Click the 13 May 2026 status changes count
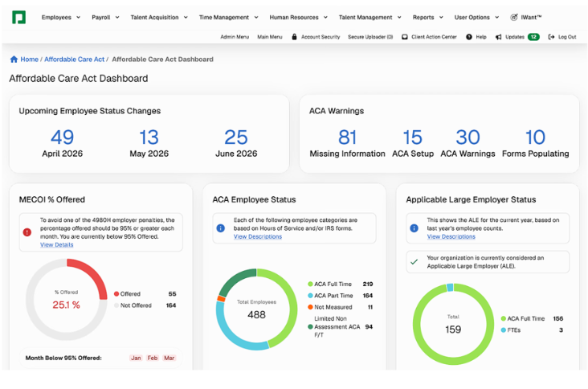Viewport: 588px width, 389px height. point(149,137)
